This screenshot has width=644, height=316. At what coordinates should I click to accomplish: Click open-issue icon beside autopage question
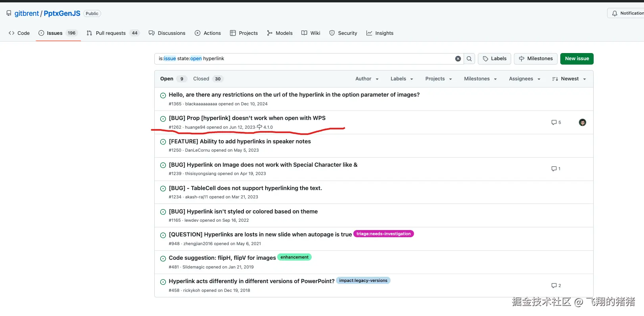163,235
